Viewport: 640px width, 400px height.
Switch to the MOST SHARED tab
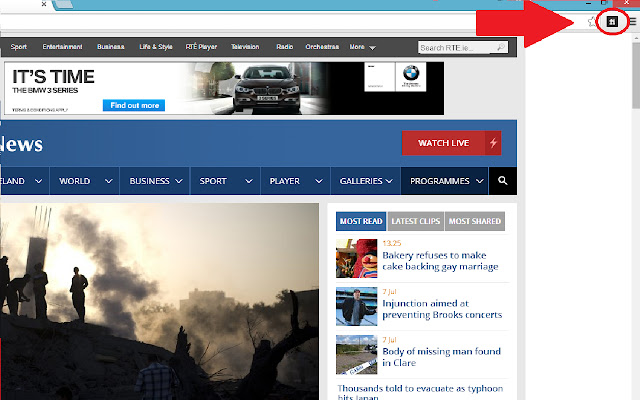point(475,221)
